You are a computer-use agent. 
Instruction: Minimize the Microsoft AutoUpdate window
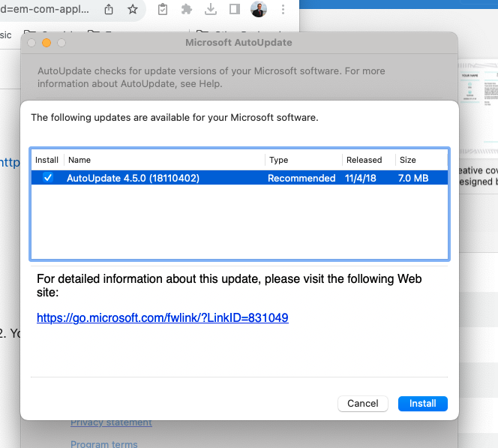tap(46, 43)
